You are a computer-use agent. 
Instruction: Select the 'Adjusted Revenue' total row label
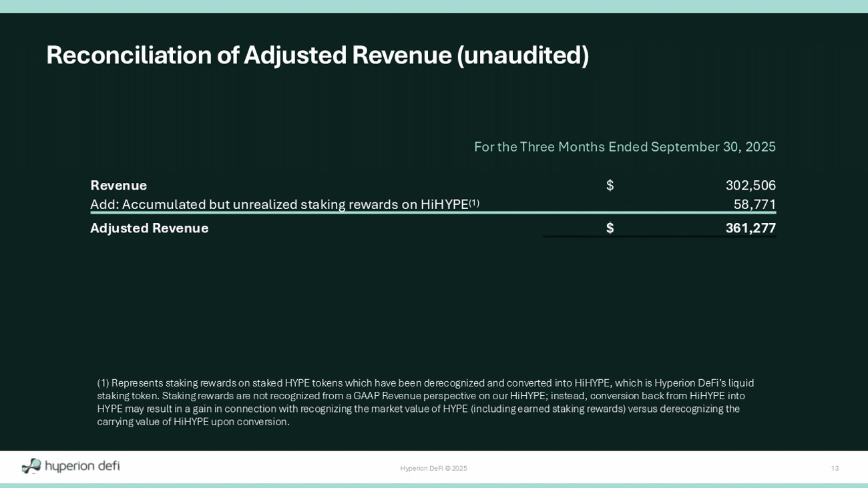click(150, 228)
